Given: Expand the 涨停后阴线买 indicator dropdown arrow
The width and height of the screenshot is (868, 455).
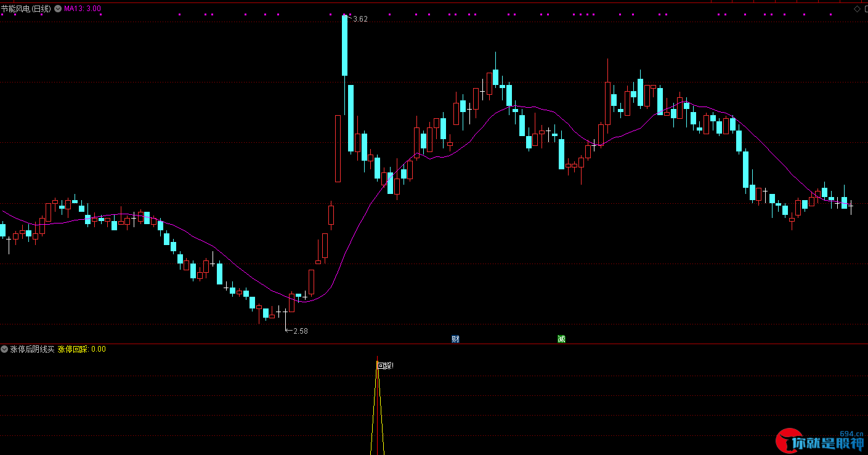Looking at the screenshot, I should [4, 349].
